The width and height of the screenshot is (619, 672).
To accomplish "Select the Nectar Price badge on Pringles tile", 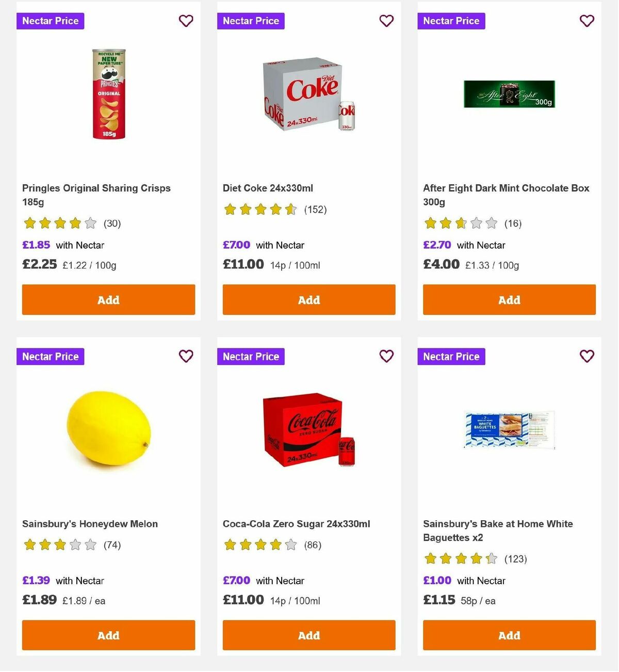I will coord(50,21).
